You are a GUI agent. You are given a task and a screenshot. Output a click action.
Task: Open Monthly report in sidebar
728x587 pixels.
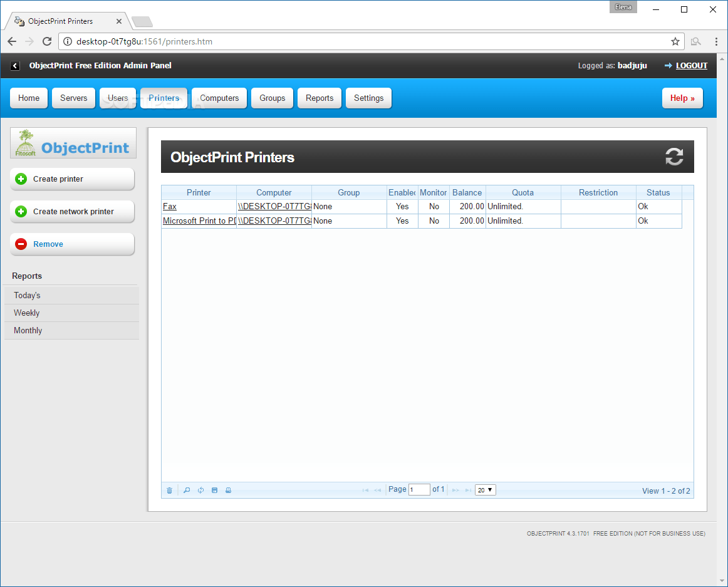click(71, 331)
